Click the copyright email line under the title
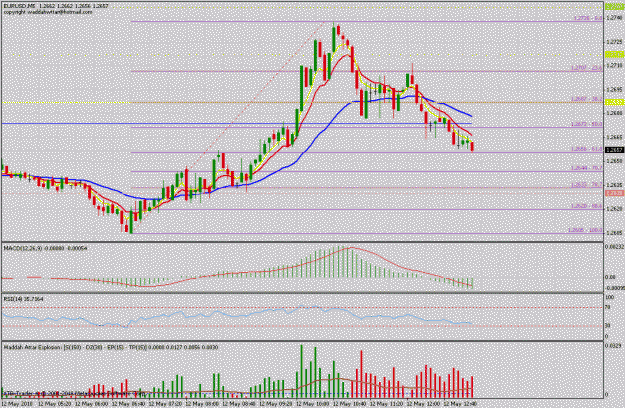The width and height of the screenshot is (625, 408). [48, 12]
